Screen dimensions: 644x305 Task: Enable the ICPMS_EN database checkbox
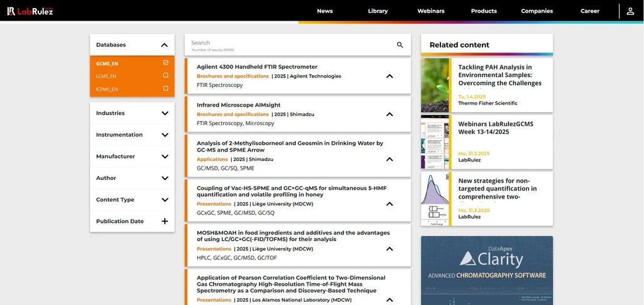coord(165,88)
